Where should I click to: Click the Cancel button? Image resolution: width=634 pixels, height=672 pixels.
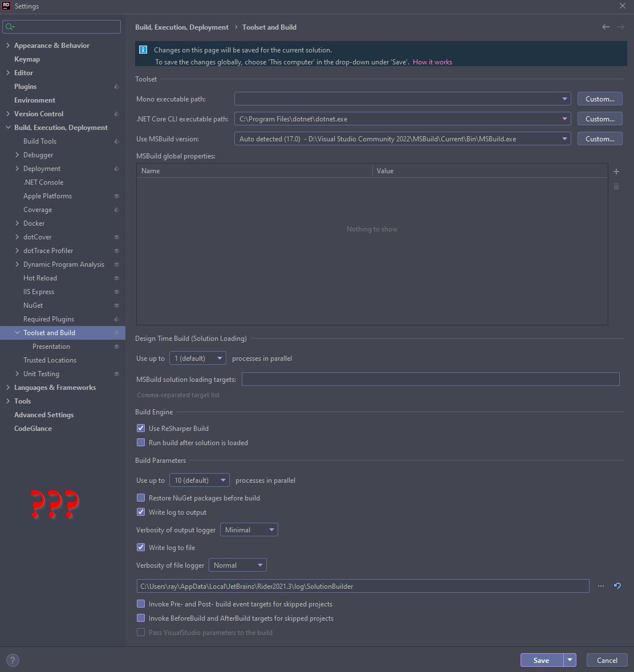click(607, 660)
